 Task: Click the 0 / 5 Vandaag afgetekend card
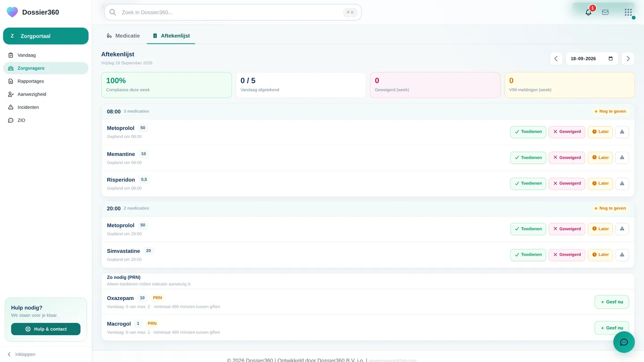pos(301,85)
